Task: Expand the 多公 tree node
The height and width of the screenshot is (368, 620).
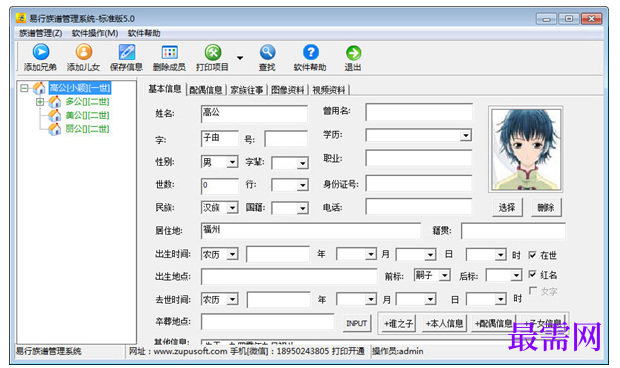Action: (x=40, y=102)
